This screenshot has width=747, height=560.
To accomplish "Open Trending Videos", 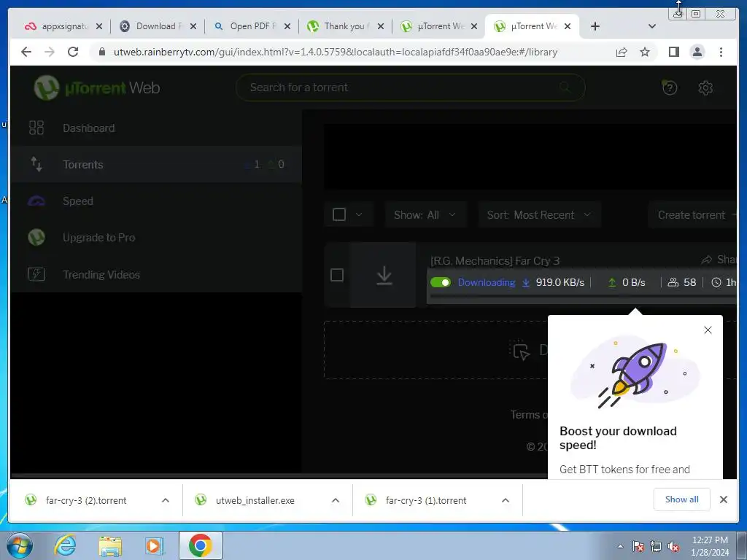I will point(156,274).
